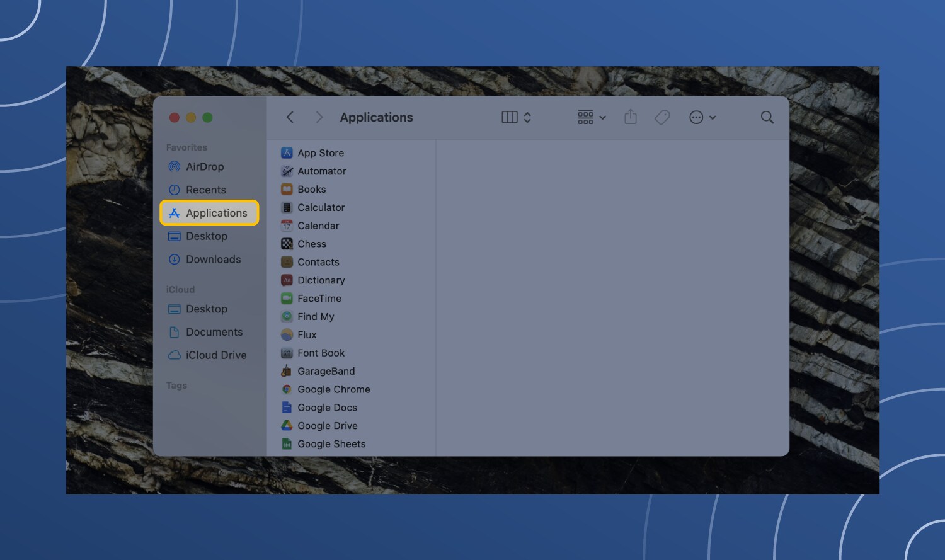Select the Font Book app icon
This screenshot has height=560, width=945.
(x=287, y=353)
